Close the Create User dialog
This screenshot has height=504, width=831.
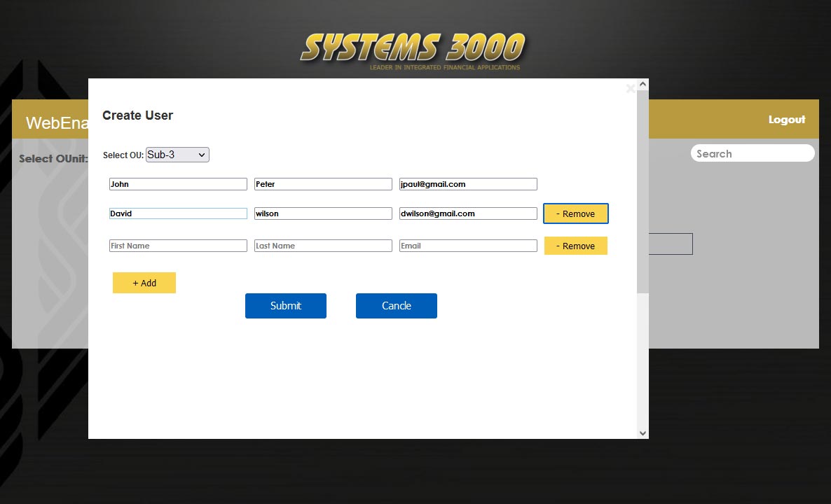coord(630,89)
